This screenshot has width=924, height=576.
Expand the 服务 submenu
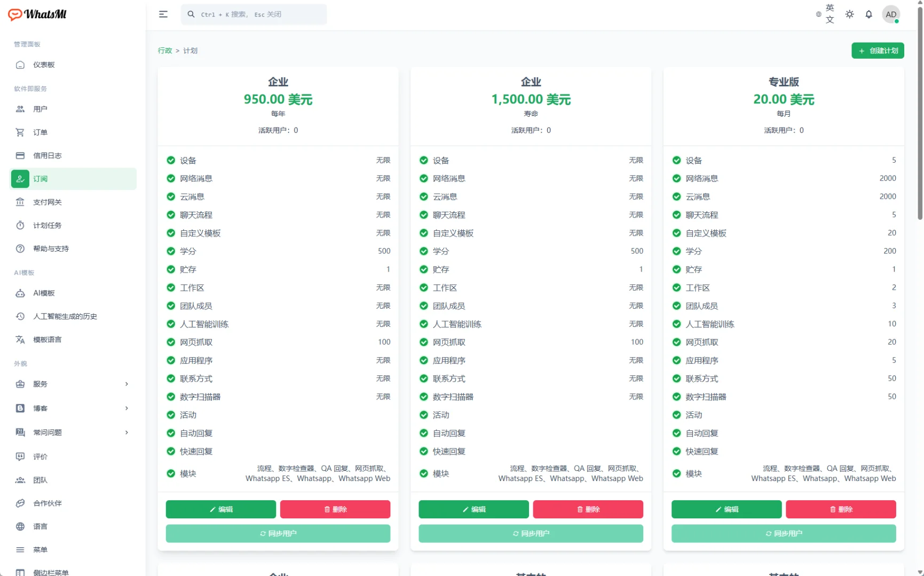(127, 385)
